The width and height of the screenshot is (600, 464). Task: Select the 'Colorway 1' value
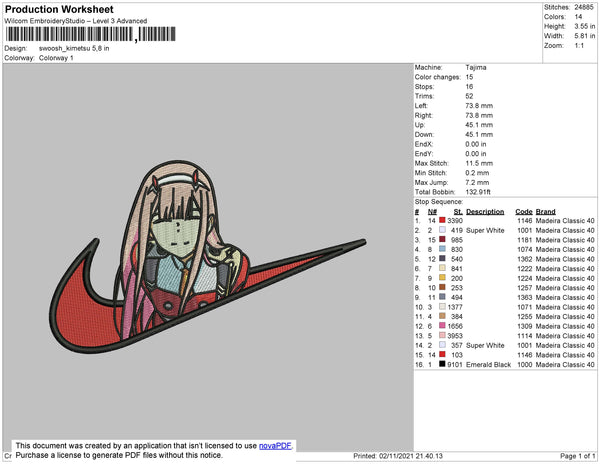[56, 58]
